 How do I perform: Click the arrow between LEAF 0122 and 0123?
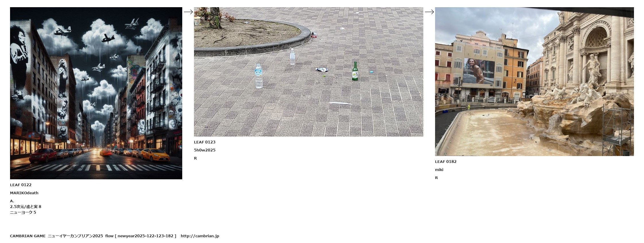click(x=188, y=12)
